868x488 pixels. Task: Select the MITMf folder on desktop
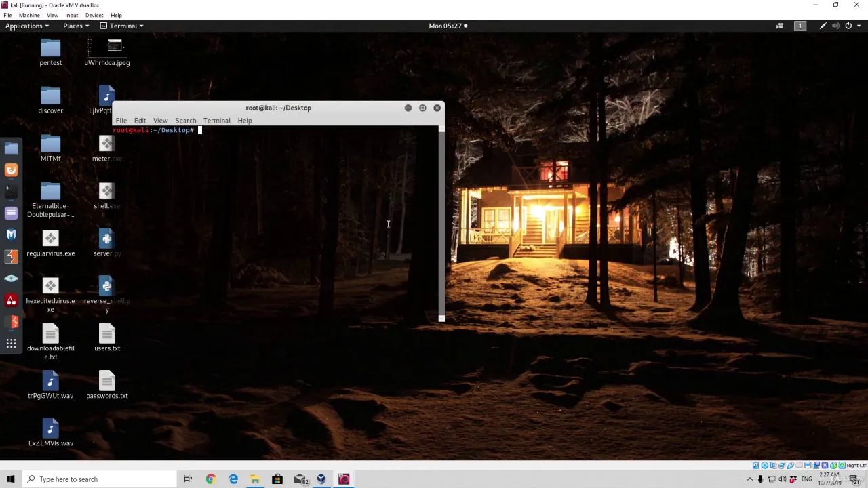point(50,148)
